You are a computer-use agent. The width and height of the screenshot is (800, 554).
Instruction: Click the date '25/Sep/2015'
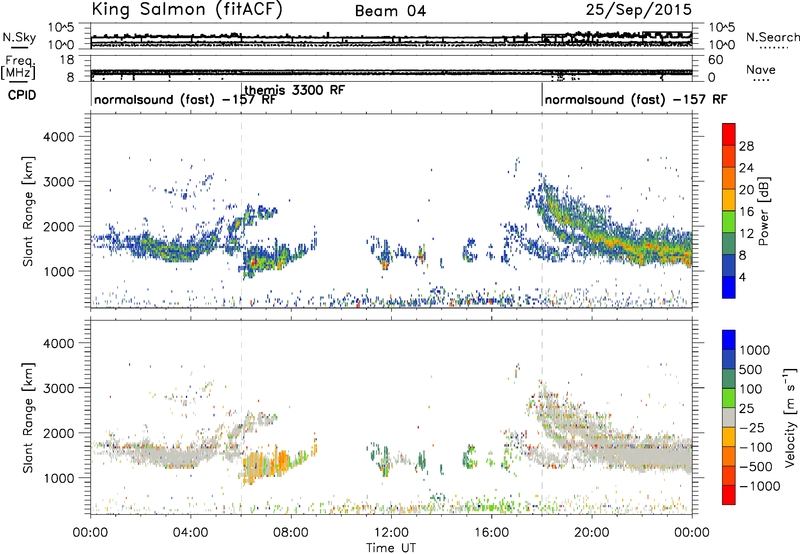(638, 9)
